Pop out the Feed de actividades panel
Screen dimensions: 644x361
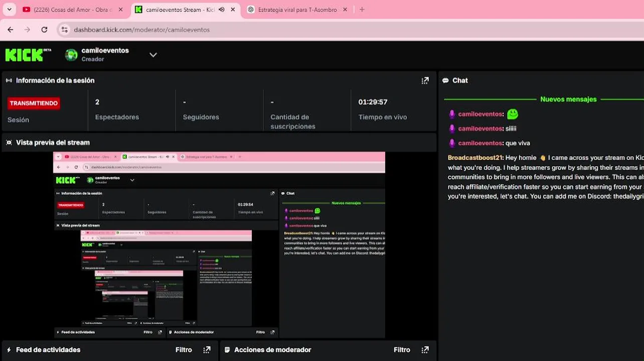pyautogui.click(x=207, y=350)
